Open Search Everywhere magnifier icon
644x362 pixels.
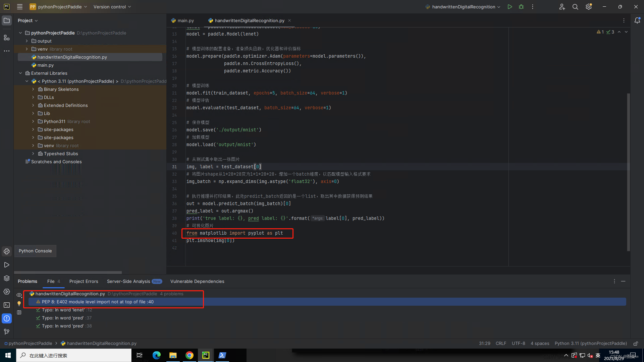click(x=575, y=7)
